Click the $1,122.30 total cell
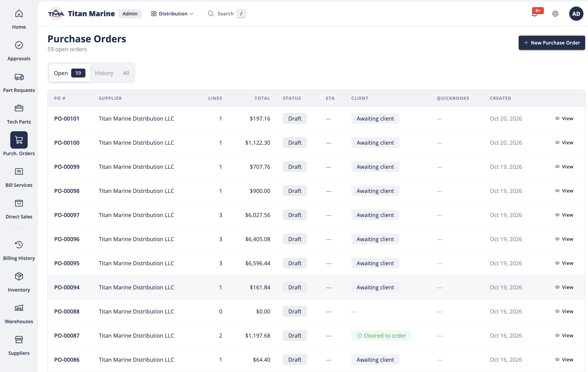Viewport: 588px width, 372px height. [258, 143]
